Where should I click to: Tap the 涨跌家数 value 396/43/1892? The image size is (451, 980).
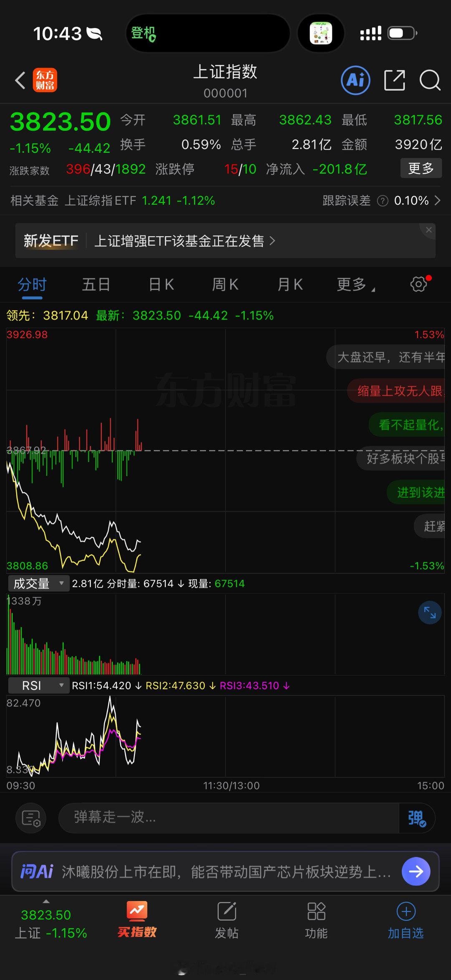[106, 169]
